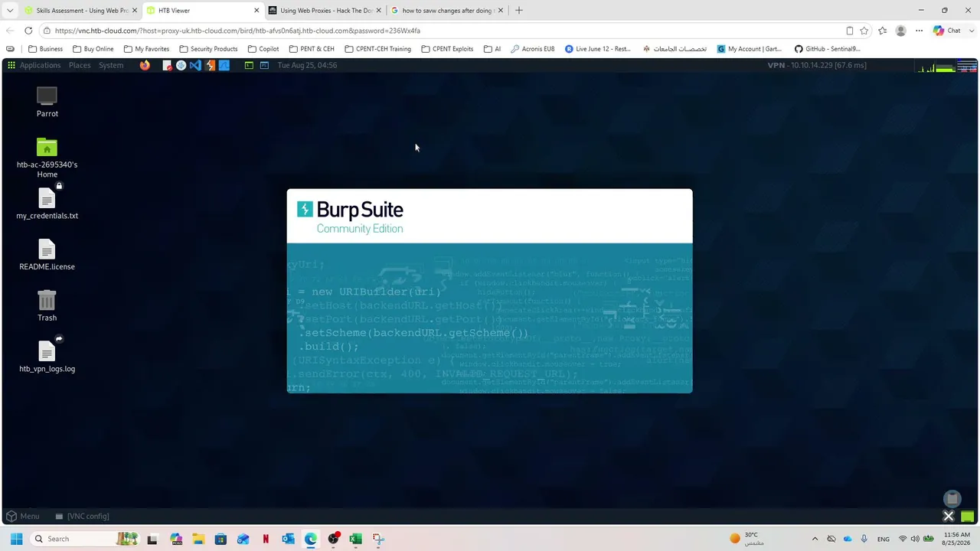Click the Windows taskbar Search box

tap(84, 539)
